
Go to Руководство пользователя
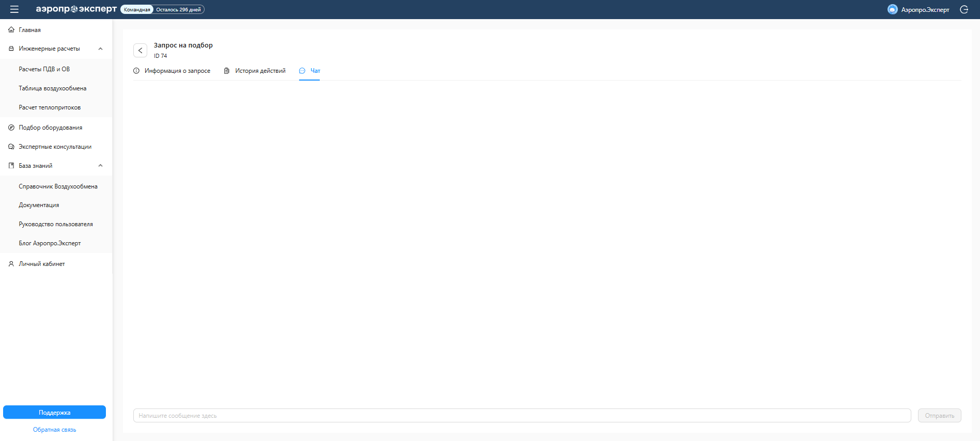(56, 224)
